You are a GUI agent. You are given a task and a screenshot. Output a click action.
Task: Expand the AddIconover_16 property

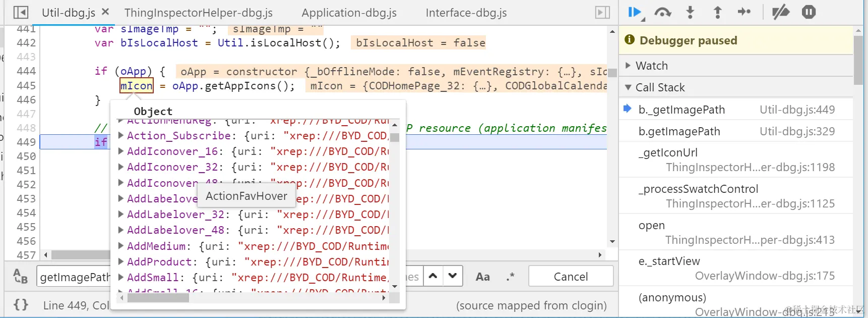pyautogui.click(x=121, y=151)
